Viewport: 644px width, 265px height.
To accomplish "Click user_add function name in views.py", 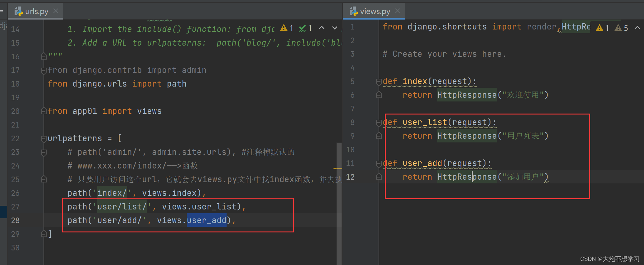I will [422, 163].
